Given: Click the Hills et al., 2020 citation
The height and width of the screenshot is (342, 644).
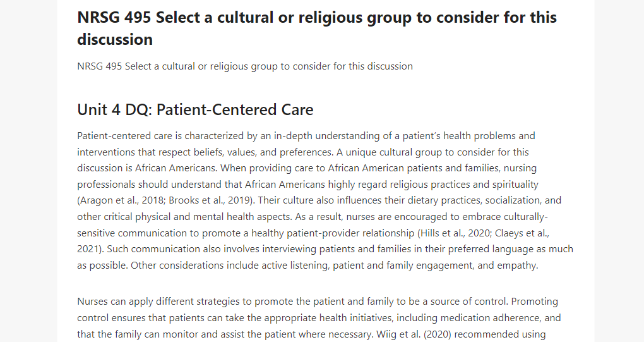Looking at the screenshot, I should pos(454,233).
